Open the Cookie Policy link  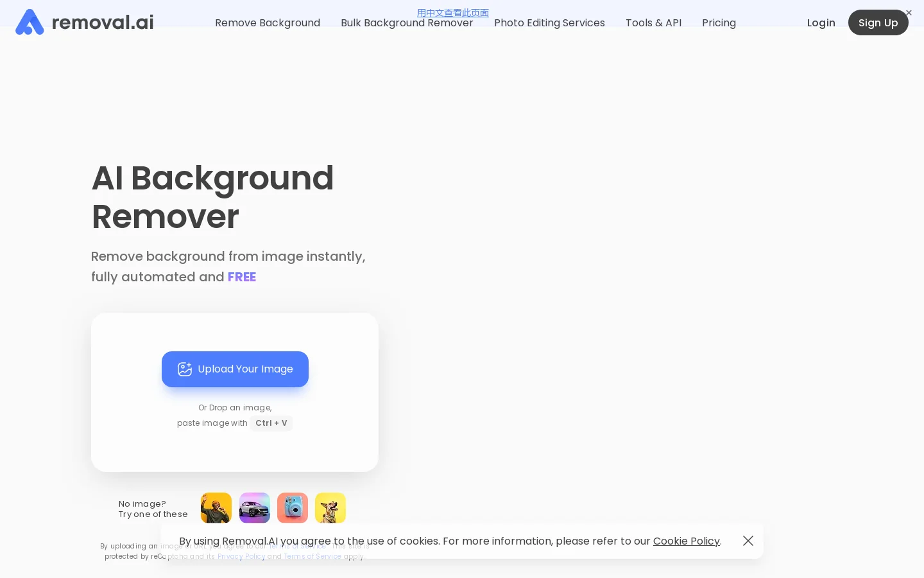686,541
